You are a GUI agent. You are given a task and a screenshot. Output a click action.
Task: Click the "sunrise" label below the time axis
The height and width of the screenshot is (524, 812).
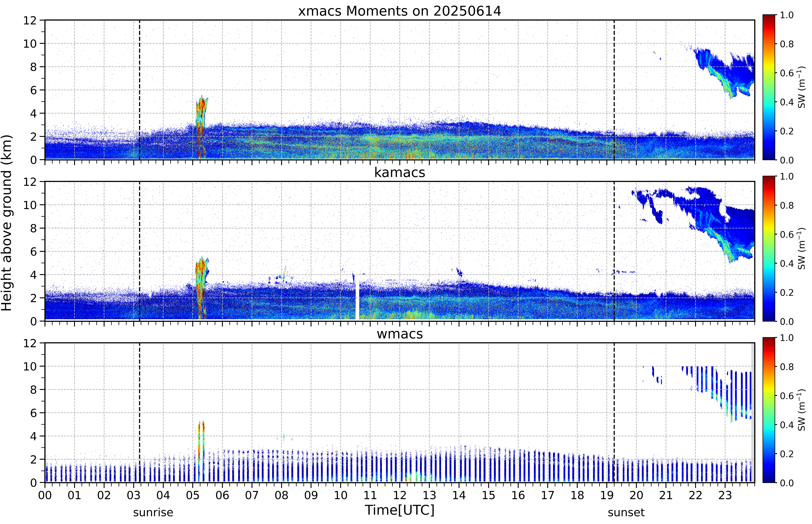[153, 512]
